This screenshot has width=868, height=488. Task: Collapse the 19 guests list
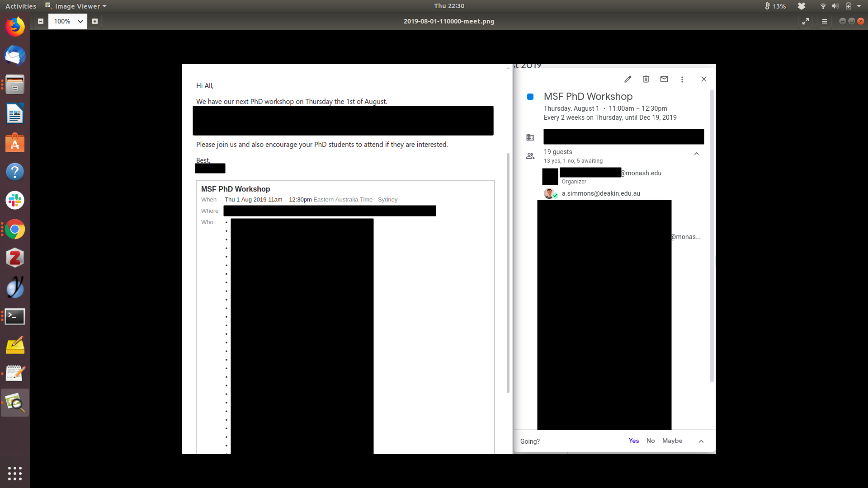tap(696, 154)
